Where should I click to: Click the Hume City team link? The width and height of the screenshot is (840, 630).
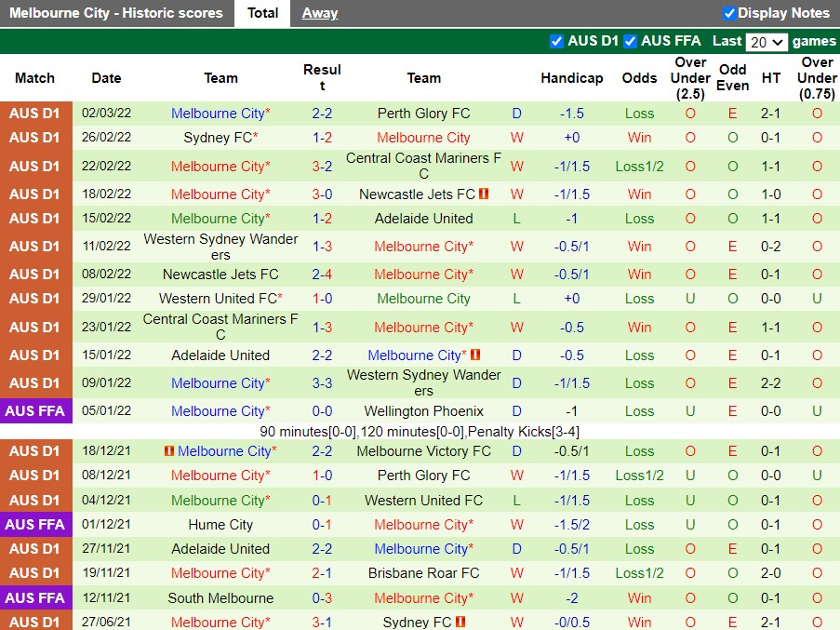(x=220, y=524)
